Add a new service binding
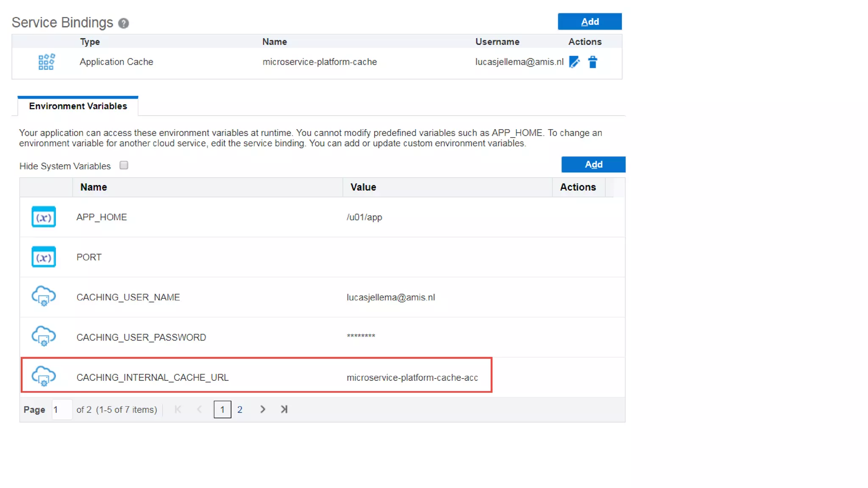The height and width of the screenshot is (488, 868). point(590,22)
